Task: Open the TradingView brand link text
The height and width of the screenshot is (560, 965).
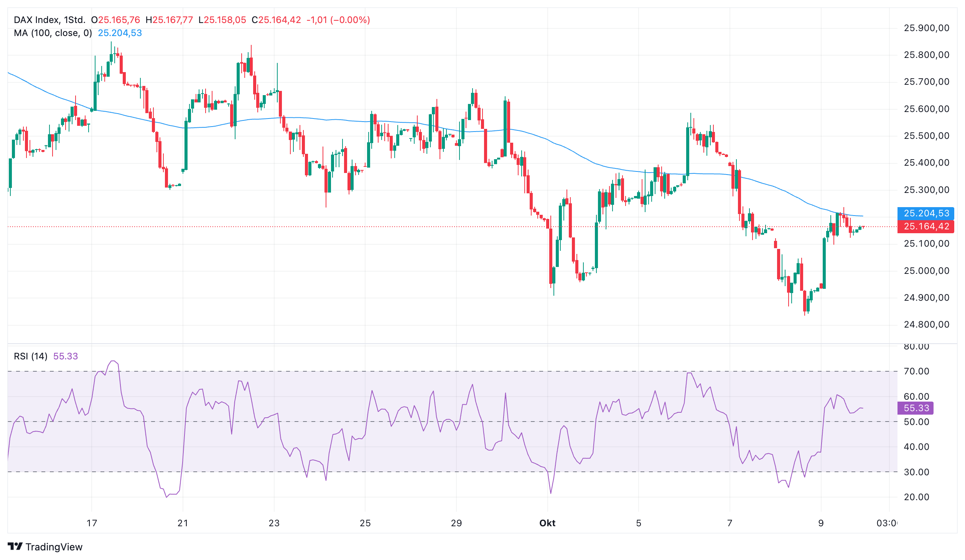Action: tap(54, 547)
